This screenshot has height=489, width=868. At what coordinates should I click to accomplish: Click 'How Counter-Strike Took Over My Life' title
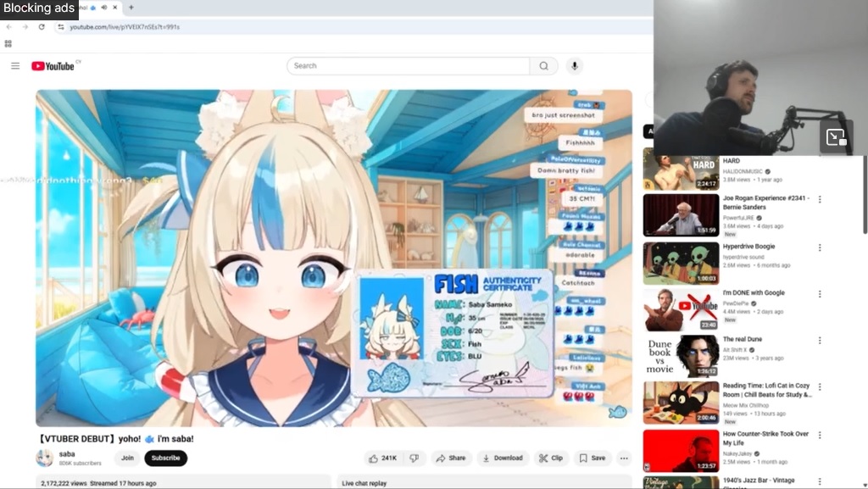(765, 439)
